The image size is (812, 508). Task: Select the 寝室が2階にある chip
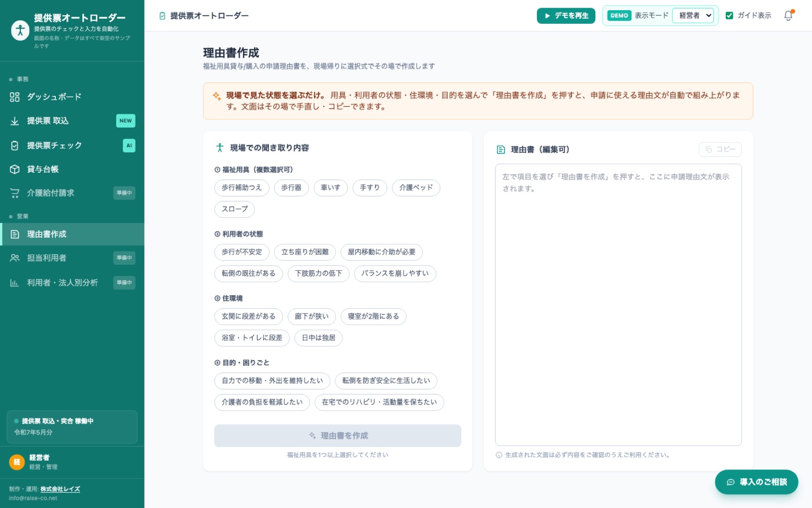374,316
